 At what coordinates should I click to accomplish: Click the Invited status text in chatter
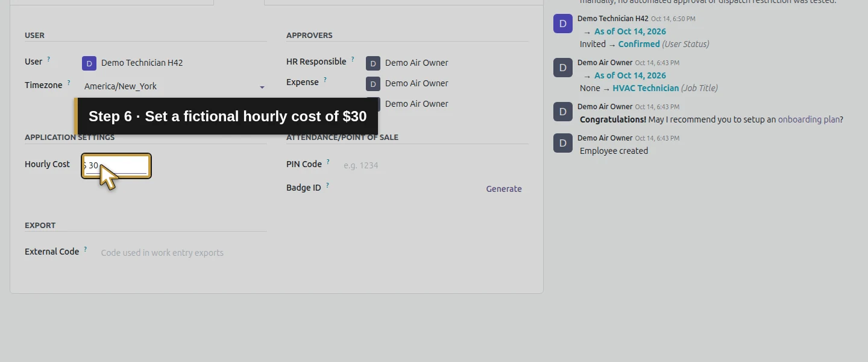point(593,44)
